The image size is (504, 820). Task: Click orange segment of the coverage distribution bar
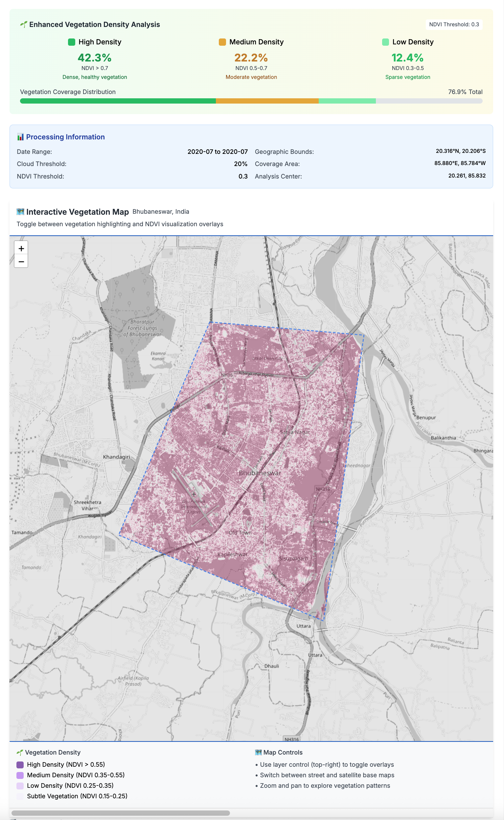coord(267,101)
